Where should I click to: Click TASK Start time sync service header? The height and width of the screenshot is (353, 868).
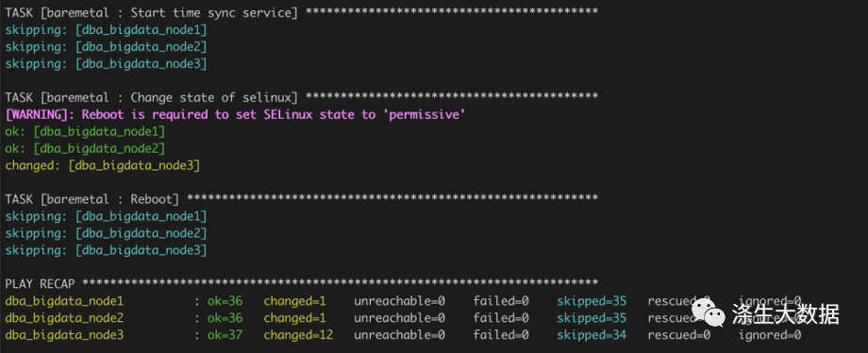(301, 12)
